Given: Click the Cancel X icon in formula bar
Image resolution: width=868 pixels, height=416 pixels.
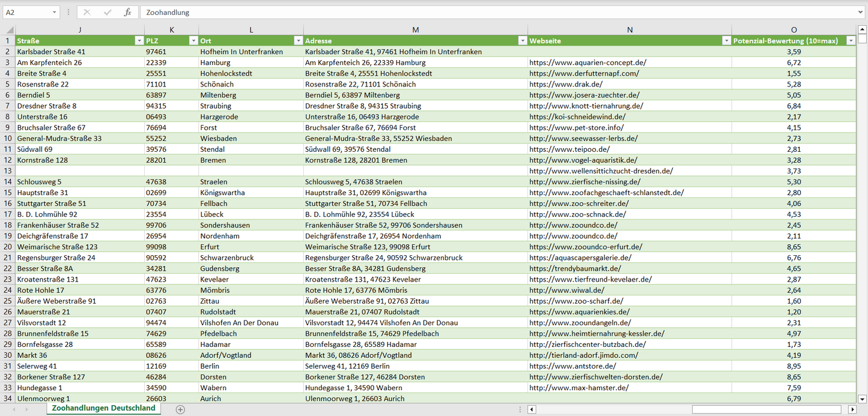Looking at the screenshot, I should point(87,12).
